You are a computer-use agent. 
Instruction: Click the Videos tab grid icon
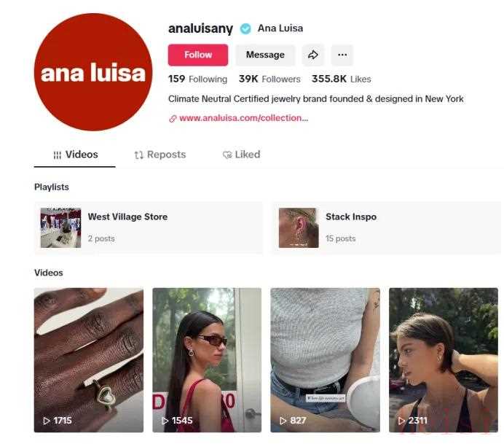pos(58,155)
